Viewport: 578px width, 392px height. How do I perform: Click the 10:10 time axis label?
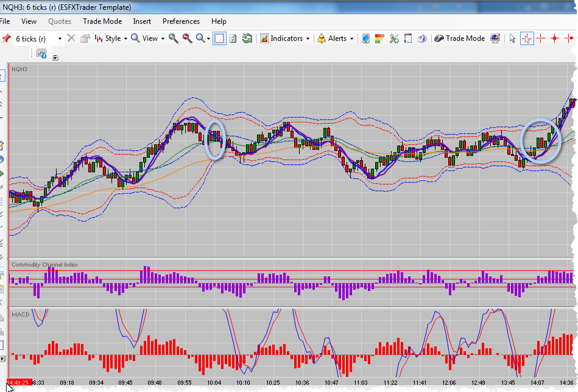coord(243,382)
